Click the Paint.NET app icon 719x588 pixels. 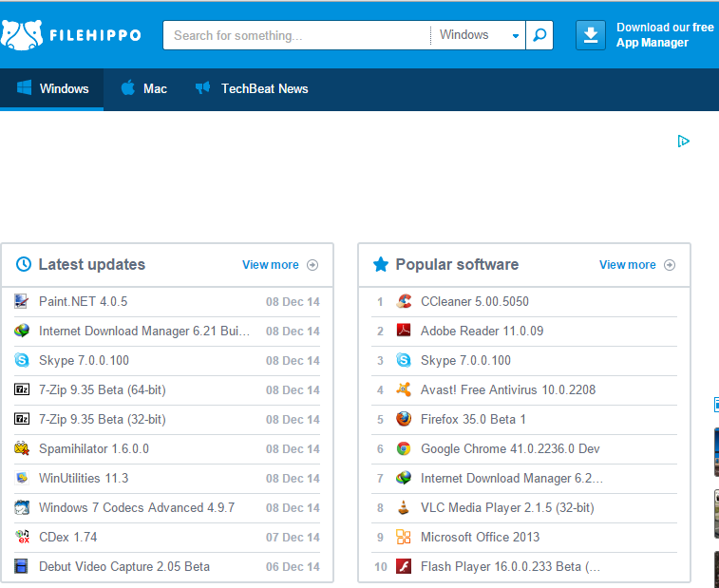[22, 301]
